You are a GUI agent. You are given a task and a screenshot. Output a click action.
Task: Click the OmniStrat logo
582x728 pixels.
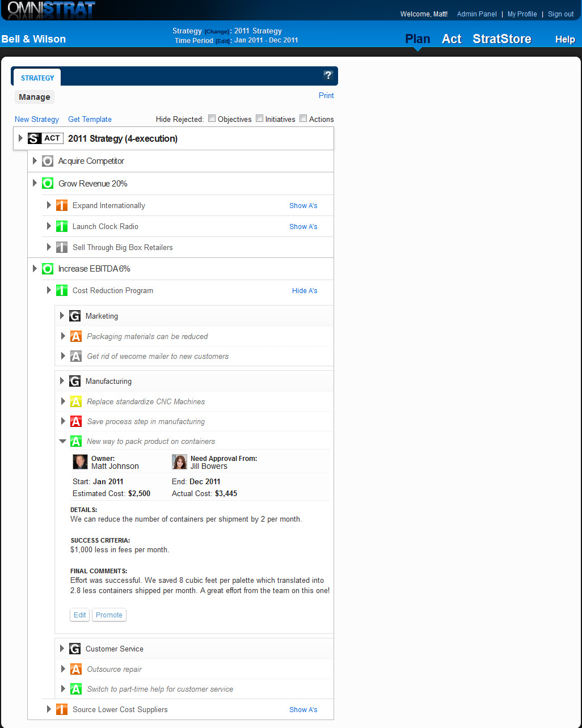51,10
